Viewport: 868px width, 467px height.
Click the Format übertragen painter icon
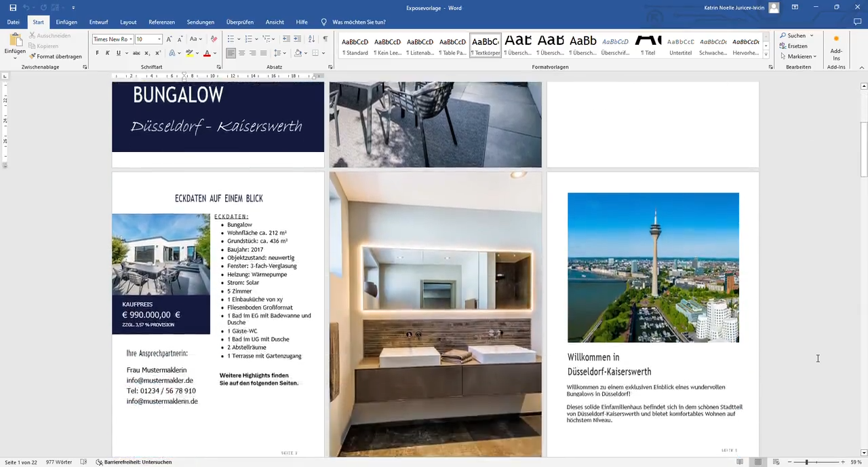33,56
